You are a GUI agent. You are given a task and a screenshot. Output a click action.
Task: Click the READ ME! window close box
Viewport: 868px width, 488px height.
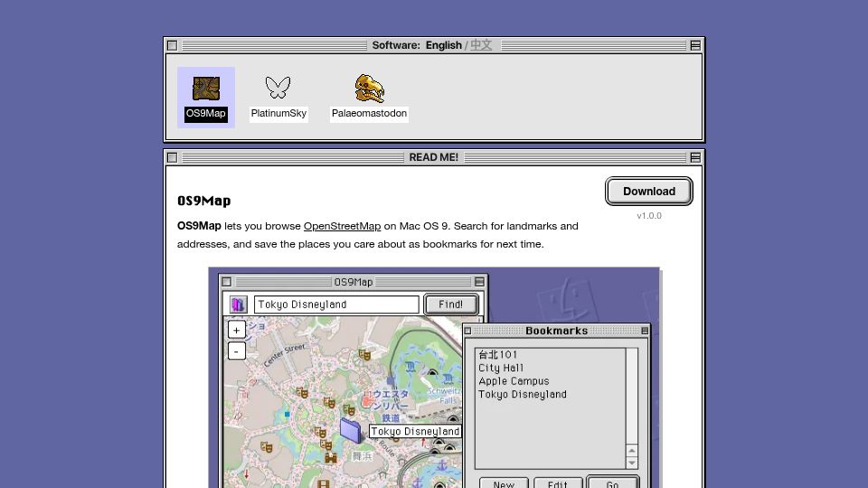point(172,157)
